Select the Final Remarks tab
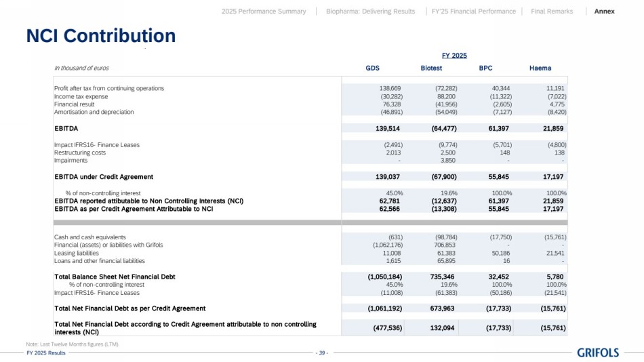This screenshot has width=644, height=362. [551, 12]
